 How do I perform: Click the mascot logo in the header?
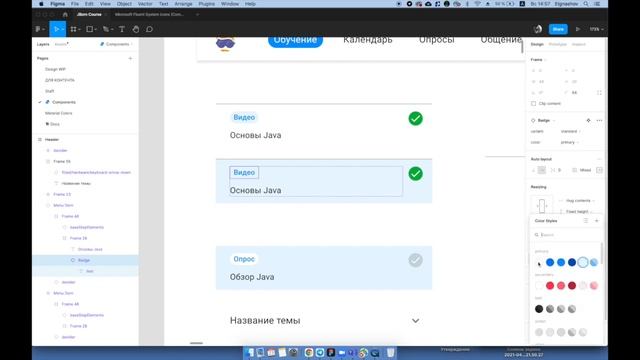(225, 44)
